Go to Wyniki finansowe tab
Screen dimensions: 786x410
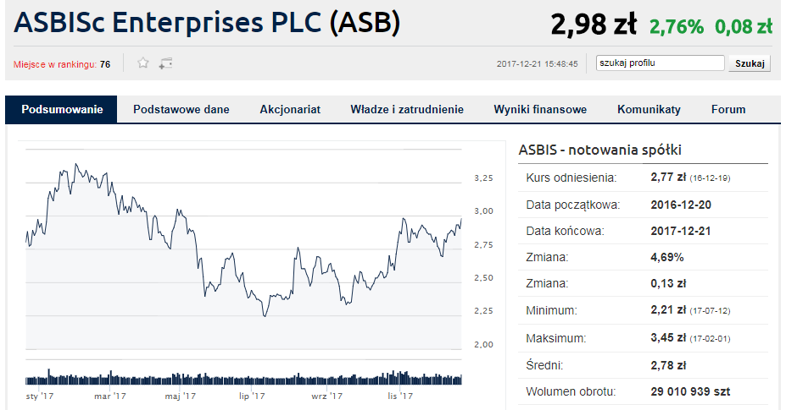540,109
